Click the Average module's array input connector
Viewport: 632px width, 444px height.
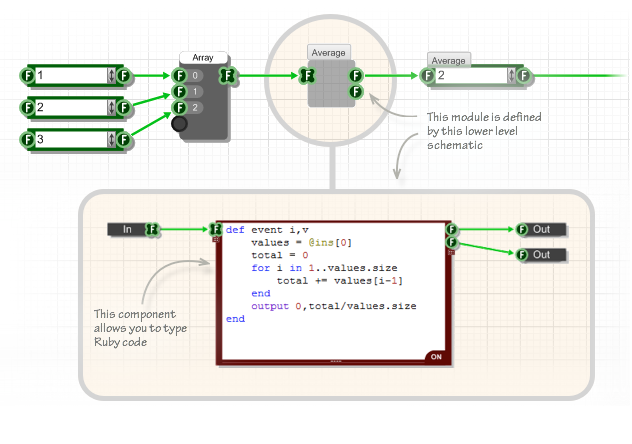pos(307,75)
